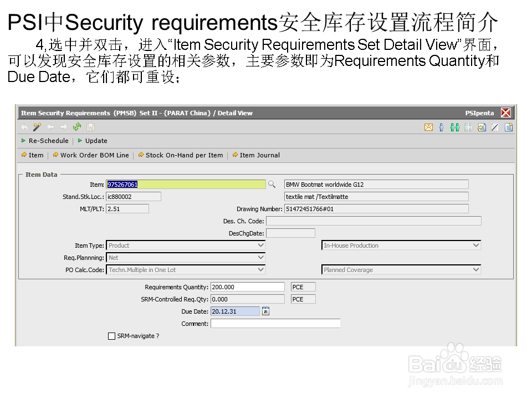Click the diagonal pencil edit icon
Image resolution: width=532 pixels, height=399 pixels.
click(495, 127)
